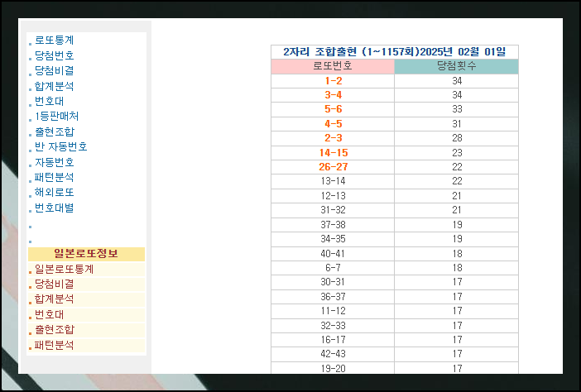
Task: Select the 11-12 combination cell
Action: pyautogui.click(x=333, y=311)
